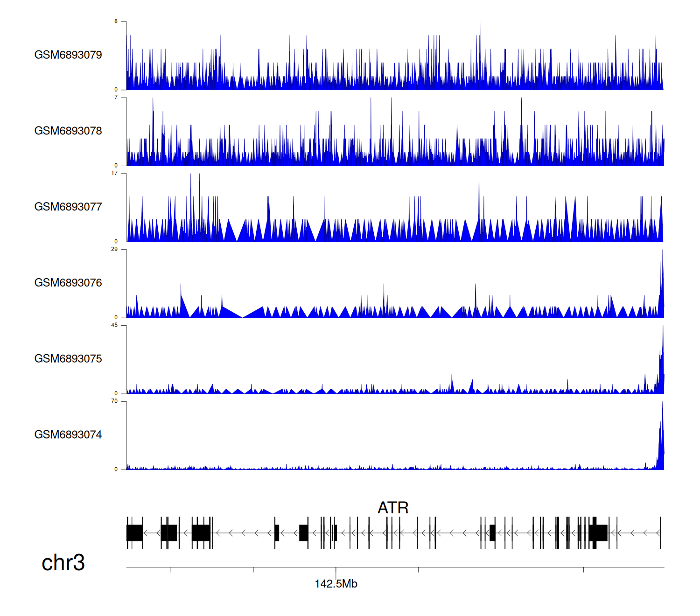The height and width of the screenshot is (616, 700).
Task: Click the y-axis maximum value 17
Action: 114,173
